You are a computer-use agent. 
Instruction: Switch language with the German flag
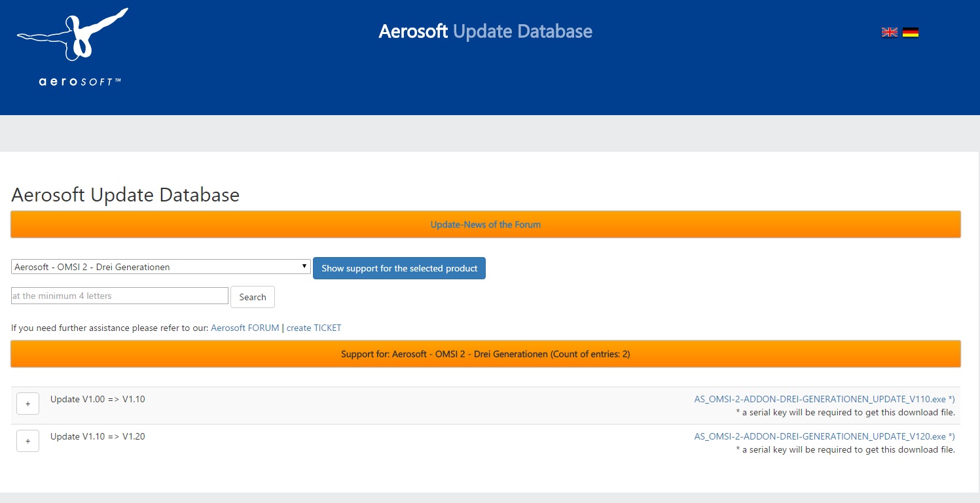910,32
